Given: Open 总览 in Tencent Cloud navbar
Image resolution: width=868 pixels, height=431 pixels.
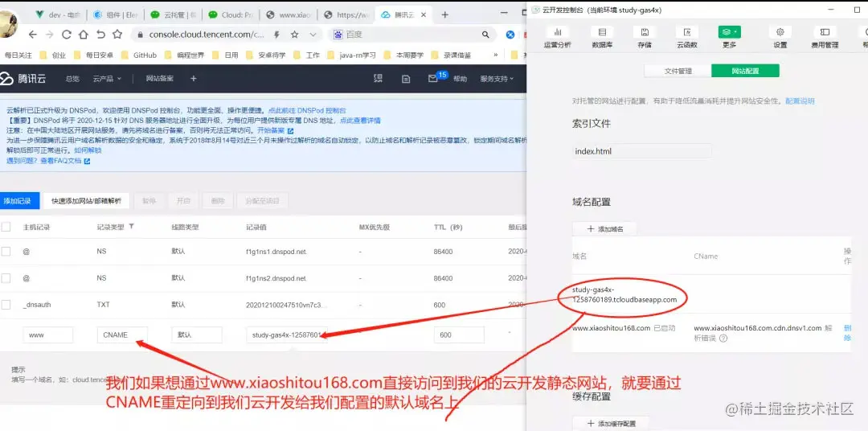Looking at the screenshot, I should (72, 79).
